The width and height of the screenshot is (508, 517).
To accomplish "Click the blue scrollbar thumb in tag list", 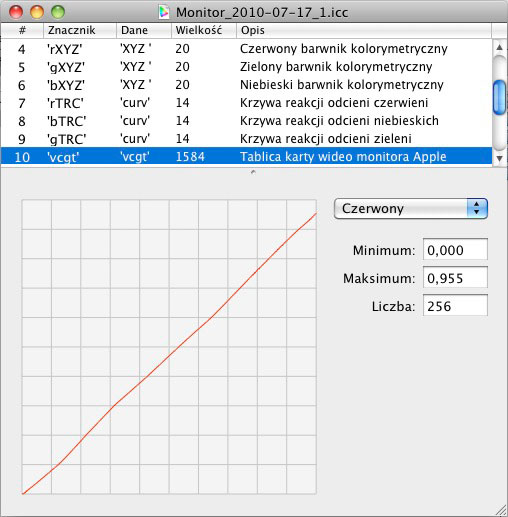I will point(499,98).
